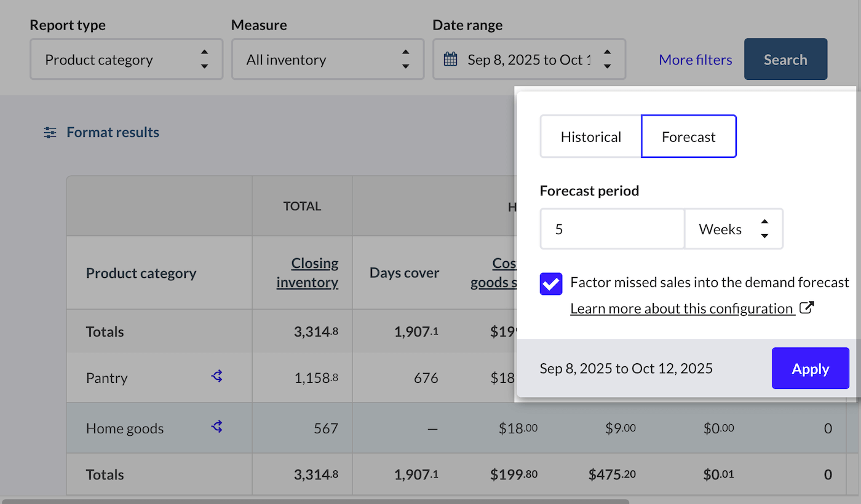Sort by the Closing inventory column
The width and height of the screenshot is (861, 504).
coord(314,272)
